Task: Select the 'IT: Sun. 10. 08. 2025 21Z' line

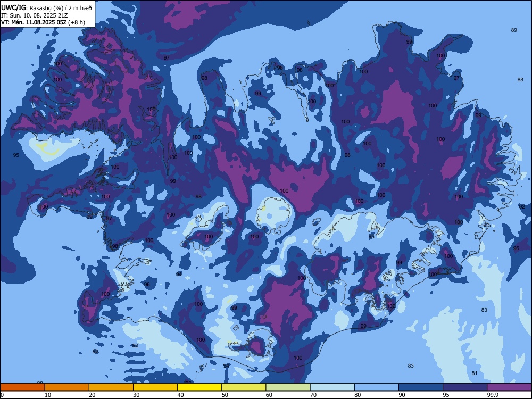Action: pos(34,15)
